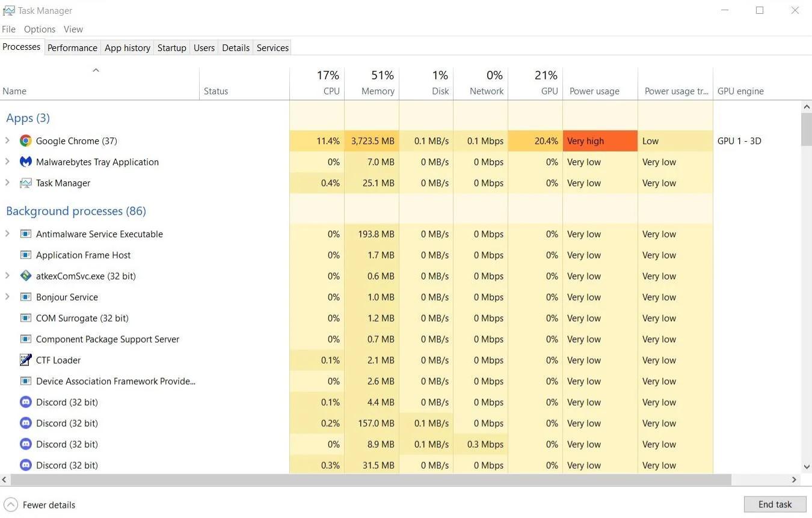The image size is (812, 518).
Task: Click the Discord icon in the 157.0 MB row
Action: click(x=25, y=423)
